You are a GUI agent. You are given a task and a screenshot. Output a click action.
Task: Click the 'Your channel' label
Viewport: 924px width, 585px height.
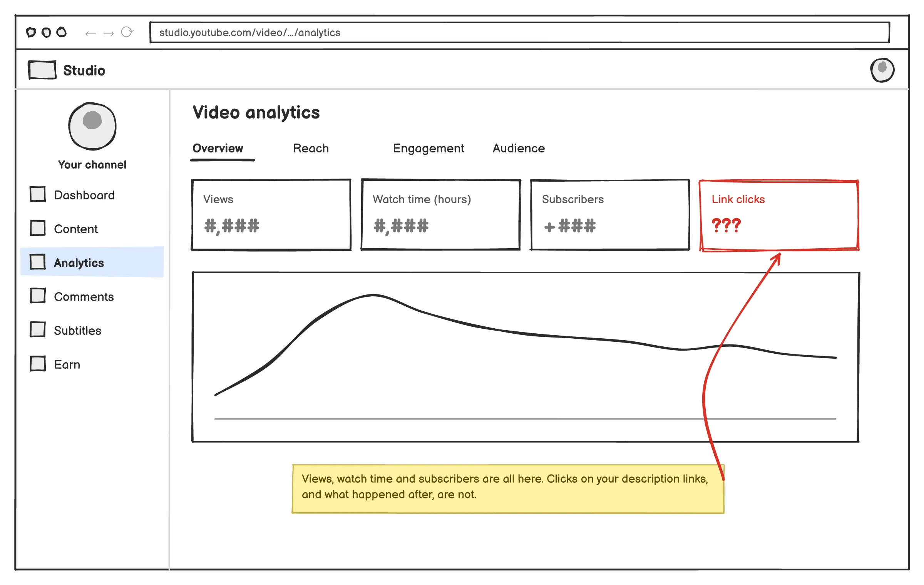pyautogui.click(x=92, y=165)
